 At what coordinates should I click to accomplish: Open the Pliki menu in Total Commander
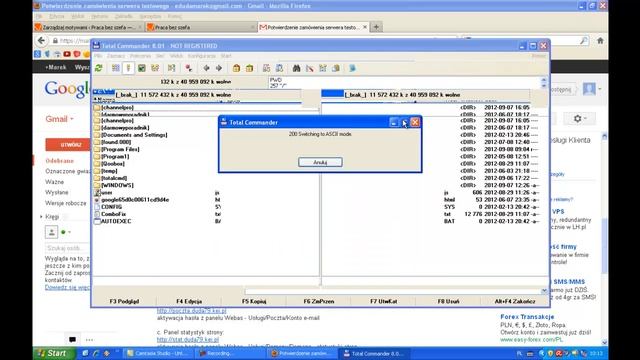(98, 56)
